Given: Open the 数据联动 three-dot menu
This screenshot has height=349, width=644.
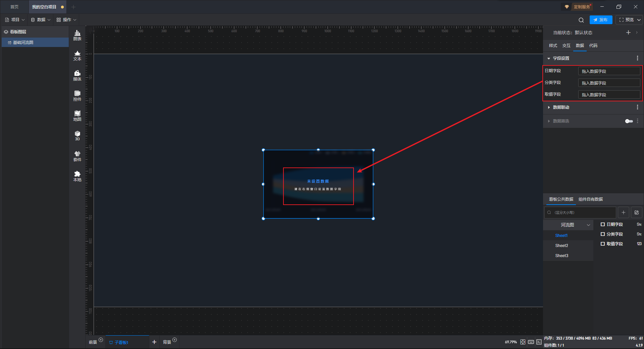Looking at the screenshot, I should (x=637, y=107).
